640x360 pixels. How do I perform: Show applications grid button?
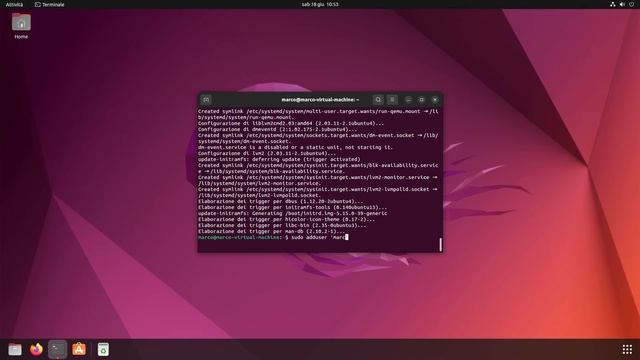627,349
